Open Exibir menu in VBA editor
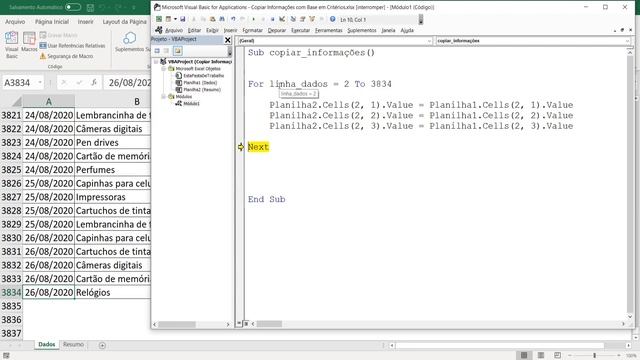640x360 pixels. [212, 30]
